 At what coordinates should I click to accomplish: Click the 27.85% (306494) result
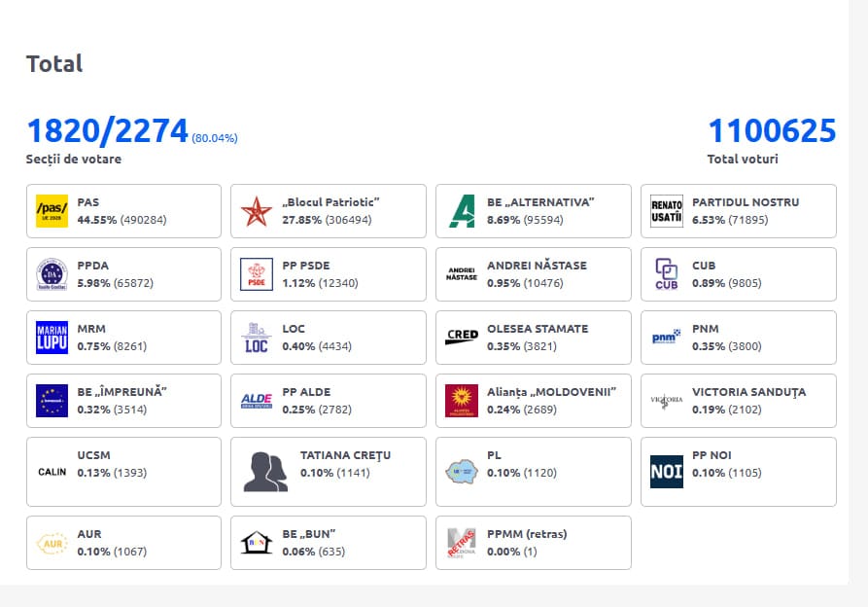pyautogui.click(x=328, y=220)
